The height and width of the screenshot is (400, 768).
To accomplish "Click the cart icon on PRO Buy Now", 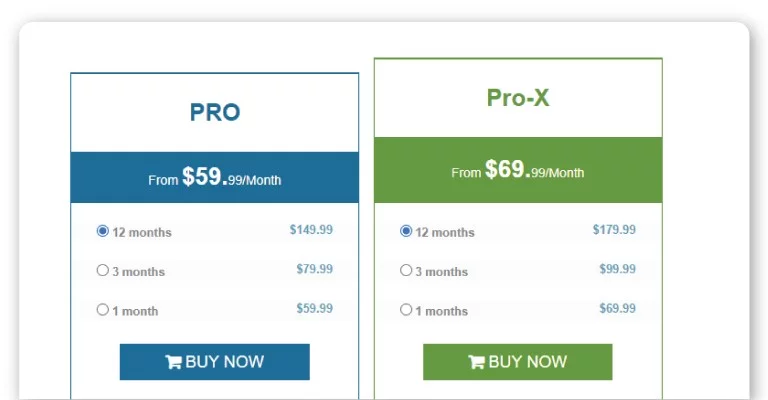I will pos(173,362).
